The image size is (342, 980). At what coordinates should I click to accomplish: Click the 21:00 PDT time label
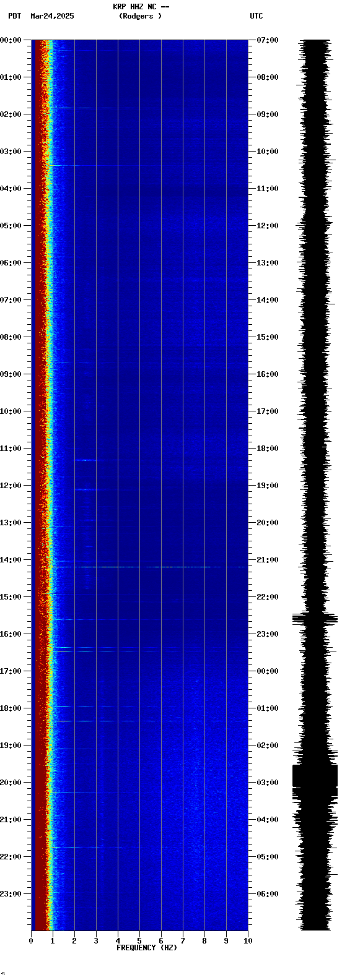[11, 820]
